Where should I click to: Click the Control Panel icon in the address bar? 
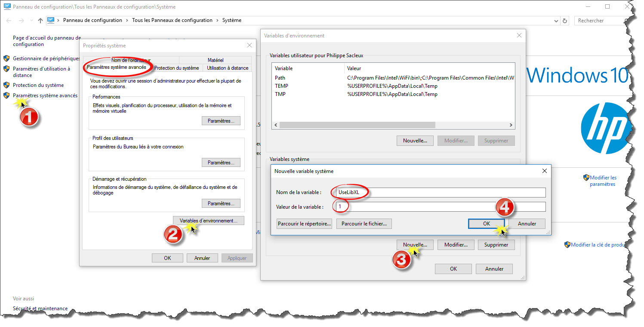(51, 20)
